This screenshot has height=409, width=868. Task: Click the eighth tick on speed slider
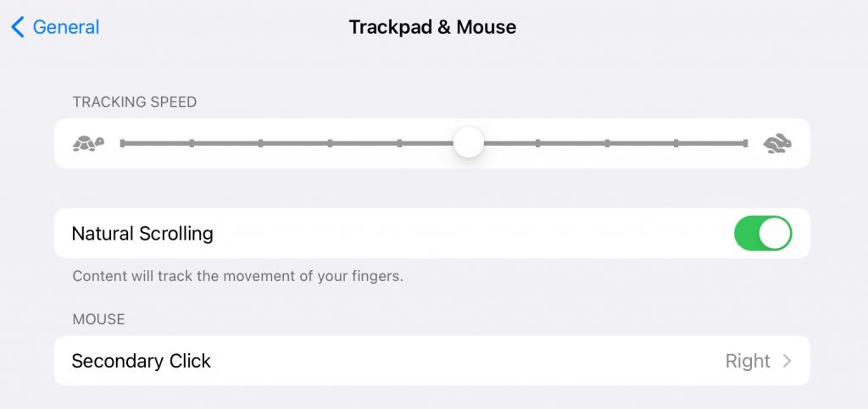(607, 143)
